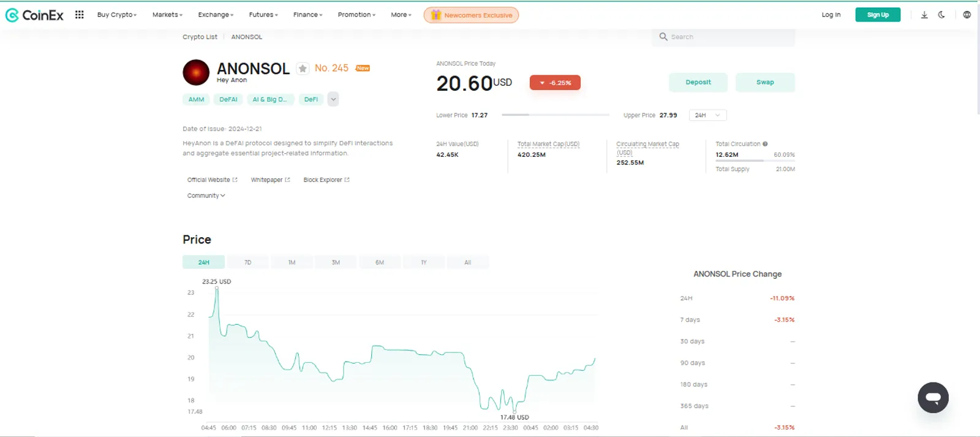This screenshot has height=437, width=980.
Task: Open the Block Explorer link
Action: 326,180
